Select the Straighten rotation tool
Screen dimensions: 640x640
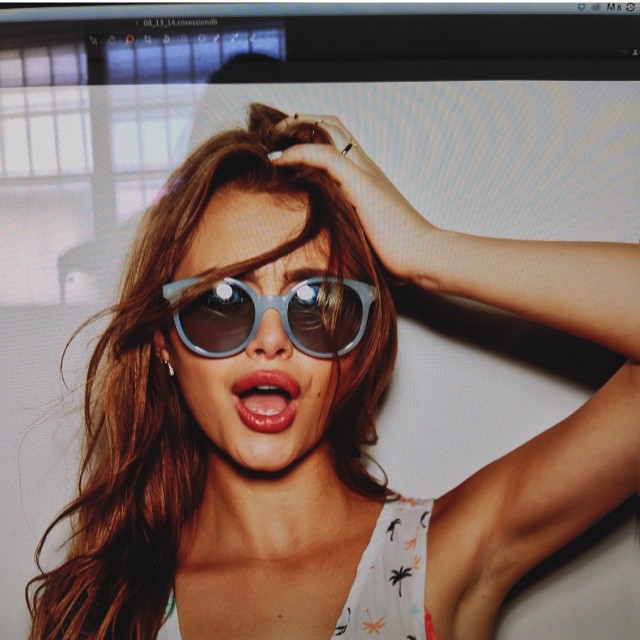pyautogui.click(x=165, y=40)
